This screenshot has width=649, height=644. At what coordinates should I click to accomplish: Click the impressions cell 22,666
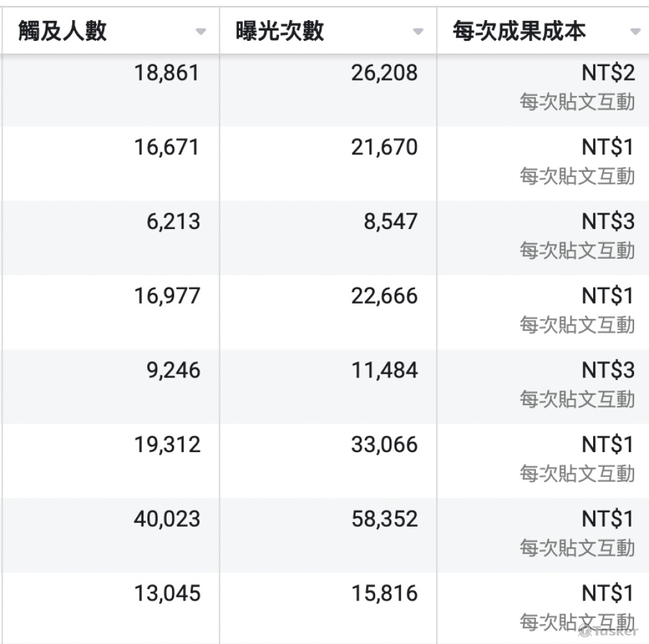pos(384,296)
